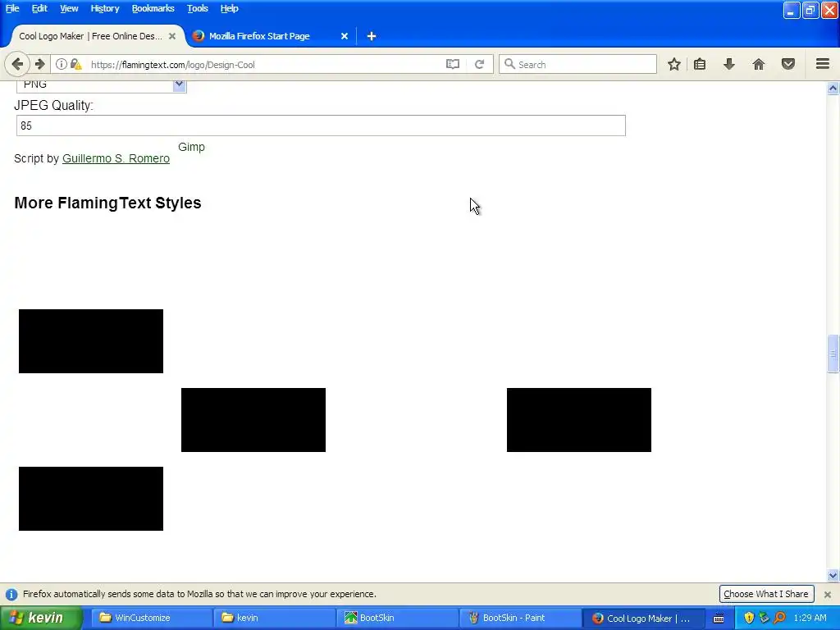Switch to BootSkin taskbar window
This screenshot has height=630, width=840.
pyautogui.click(x=398, y=618)
